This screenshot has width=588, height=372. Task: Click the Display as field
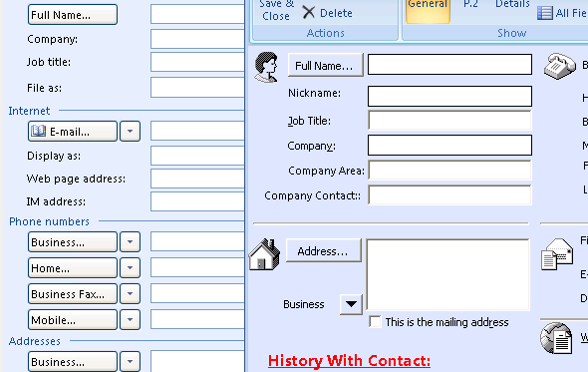198,156
